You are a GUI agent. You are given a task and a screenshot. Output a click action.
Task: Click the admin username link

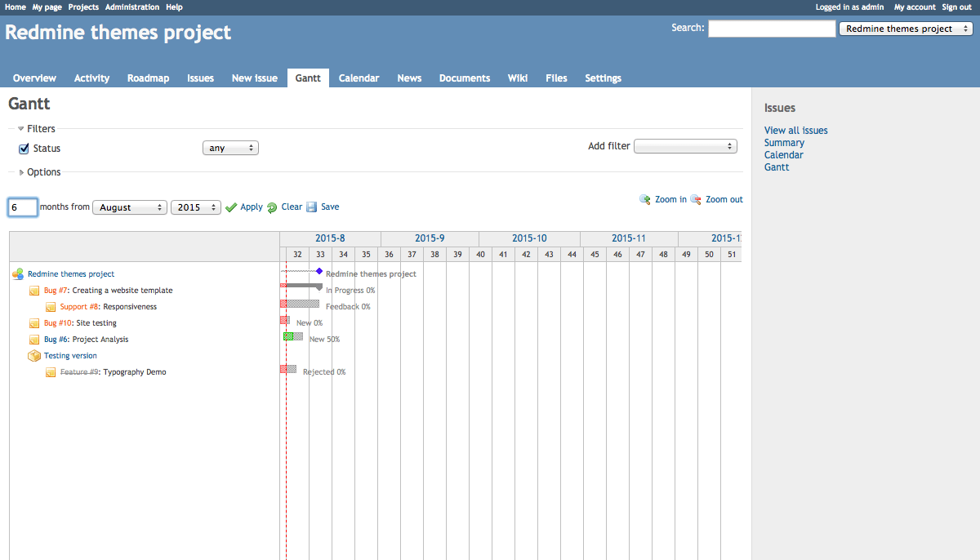(872, 7)
